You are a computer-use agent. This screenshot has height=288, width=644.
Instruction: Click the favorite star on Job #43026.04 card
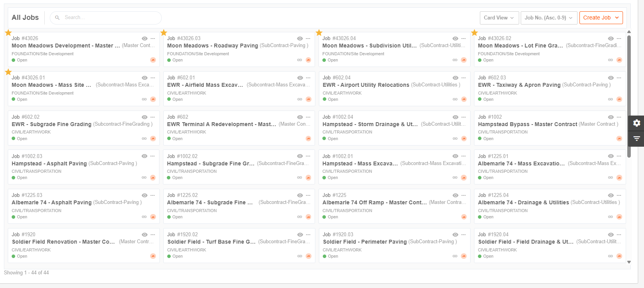(x=319, y=33)
